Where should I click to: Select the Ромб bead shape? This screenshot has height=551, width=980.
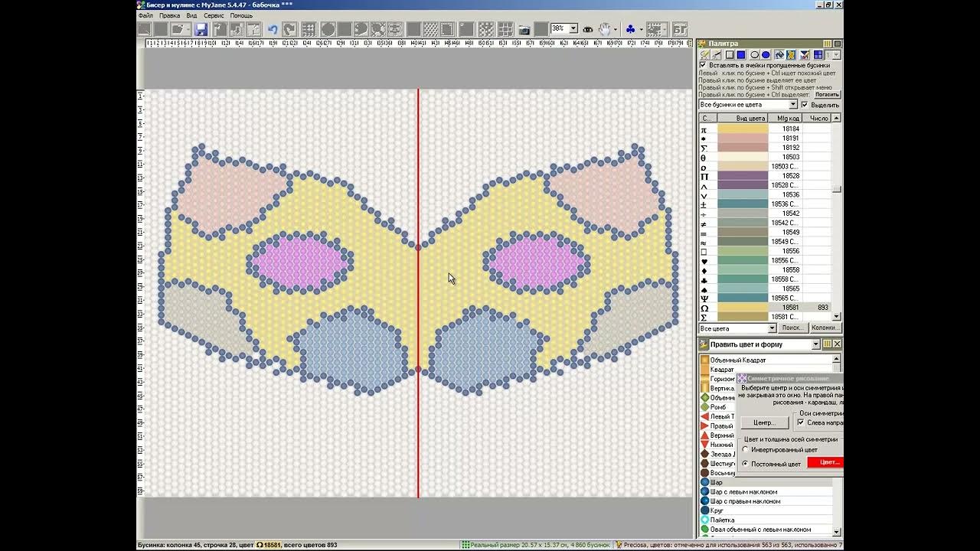click(x=718, y=407)
